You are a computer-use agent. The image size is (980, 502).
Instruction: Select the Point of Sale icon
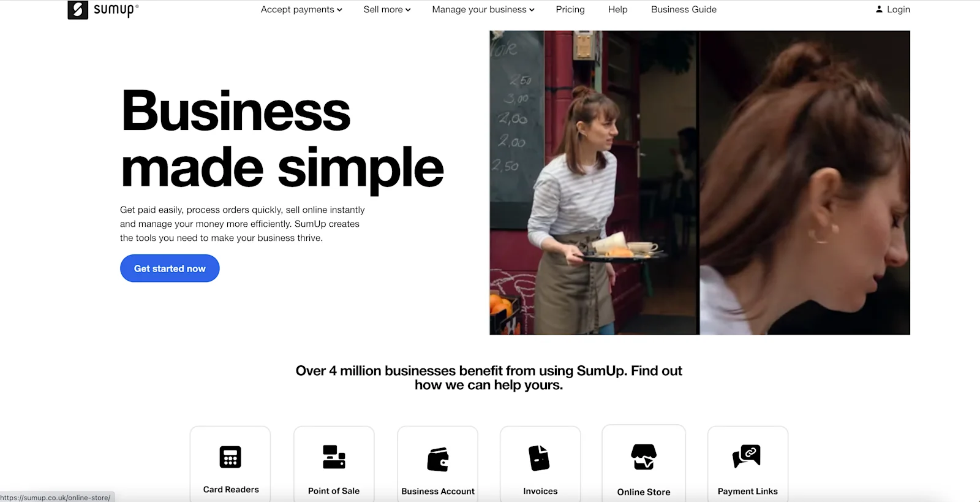pyautogui.click(x=334, y=457)
